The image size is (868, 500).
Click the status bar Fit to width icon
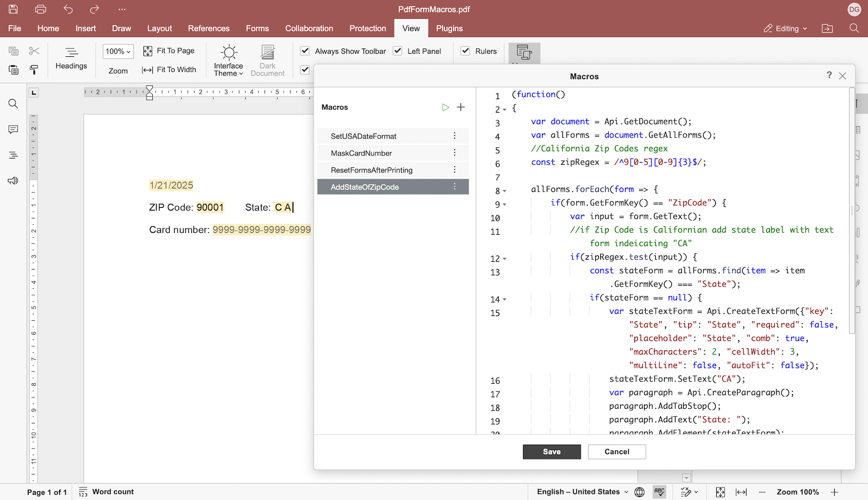click(741, 492)
